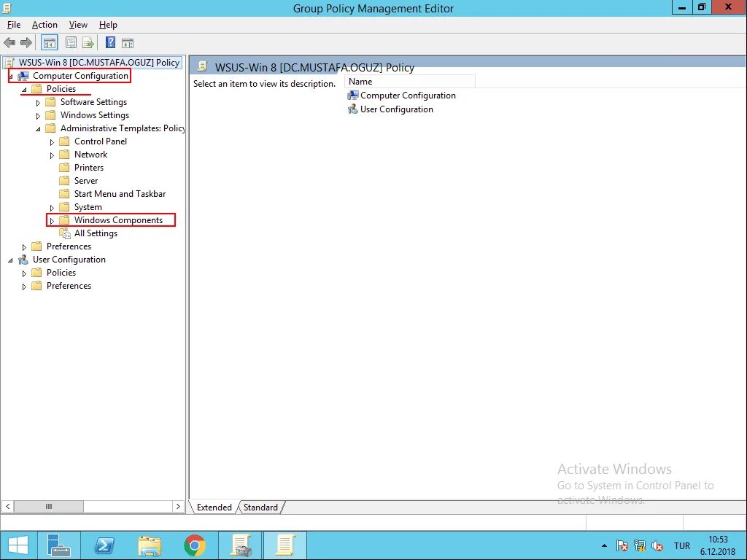This screenshot has width=747, height=560.
Task: Click the Server folder icon in tree
Action: tap(64, 181)
